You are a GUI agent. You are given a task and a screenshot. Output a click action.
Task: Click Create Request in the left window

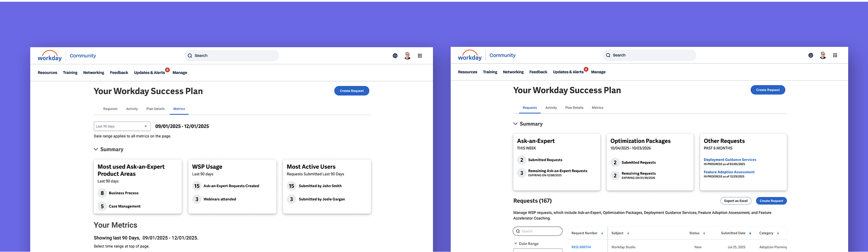point(352,91)
